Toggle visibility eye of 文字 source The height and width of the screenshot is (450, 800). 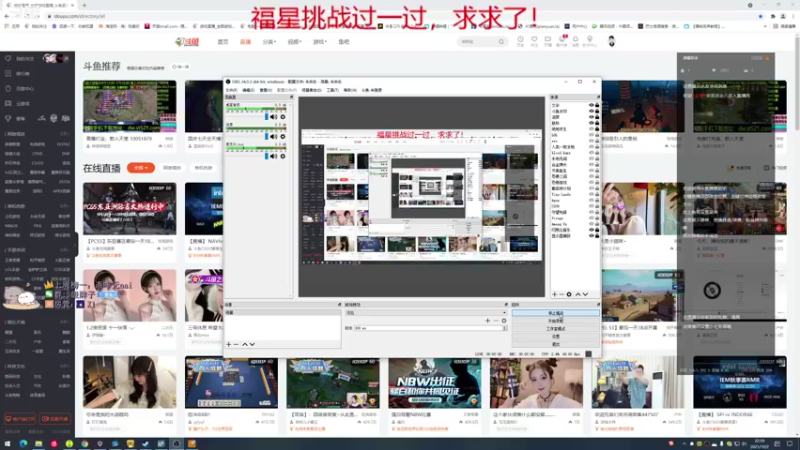(591, 105)
